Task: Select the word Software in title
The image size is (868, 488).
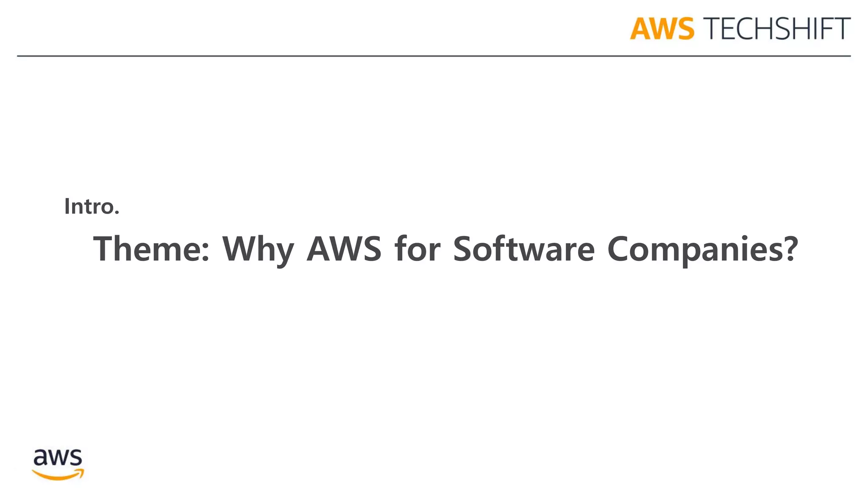Action: (x=524, y=248)
